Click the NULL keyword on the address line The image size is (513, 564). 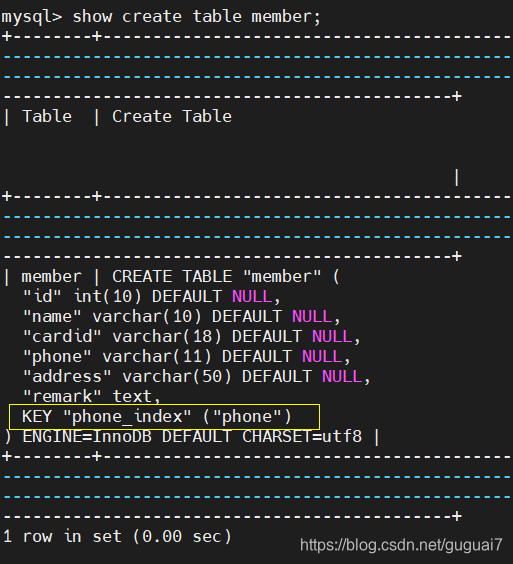[342, 377]
